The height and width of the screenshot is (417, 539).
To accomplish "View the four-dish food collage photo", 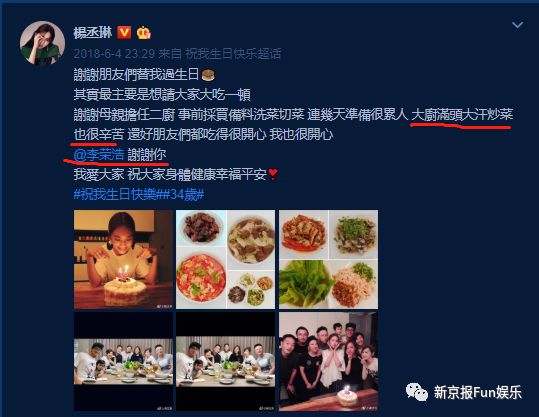I will click(x=226, y=259).
